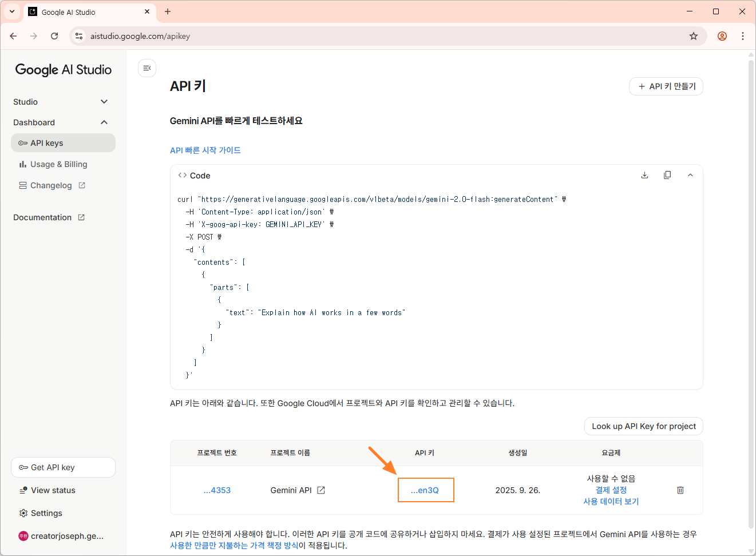Image resolution: width=756 pixels, height=556 pixels.
Task: Reload the current page
Action: (54, 36)
